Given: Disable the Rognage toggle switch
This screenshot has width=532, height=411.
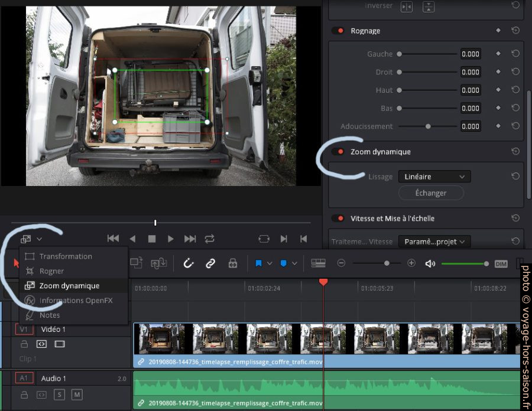Looking at the screenshot, I should (338, 31).
